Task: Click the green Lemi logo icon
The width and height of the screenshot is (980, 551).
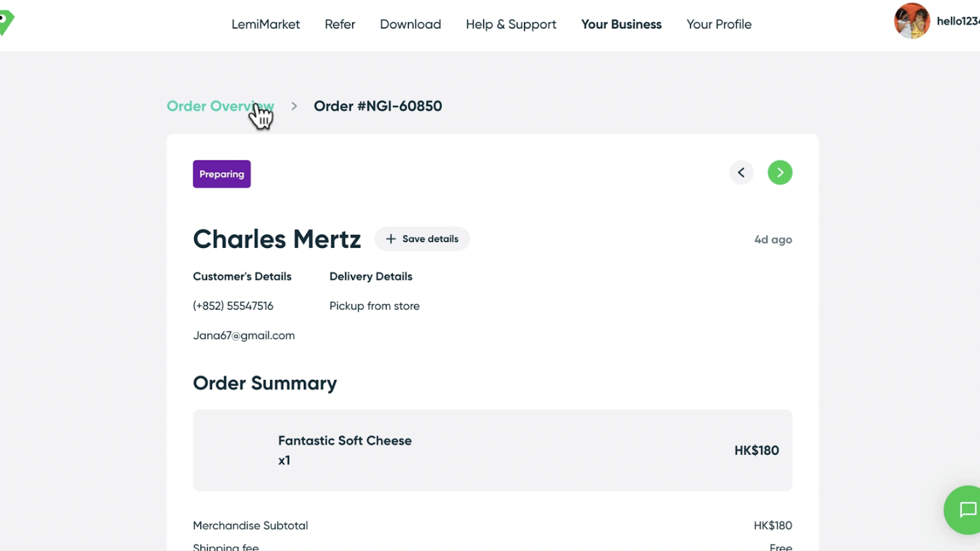Action: [6, 23]
